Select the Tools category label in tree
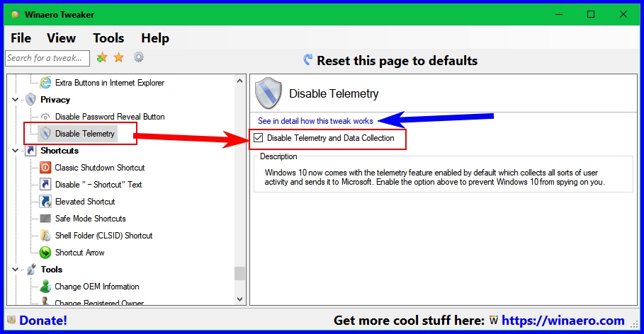 point(51,270)
